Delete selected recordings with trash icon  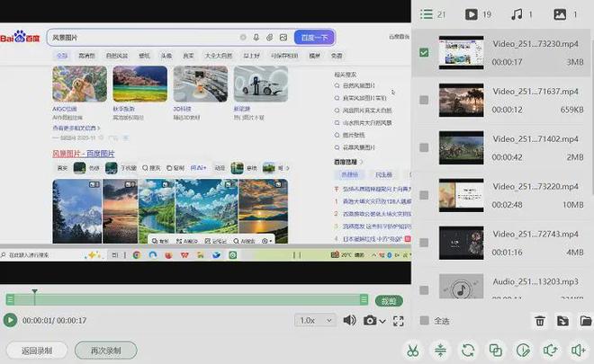click(540, 321)
